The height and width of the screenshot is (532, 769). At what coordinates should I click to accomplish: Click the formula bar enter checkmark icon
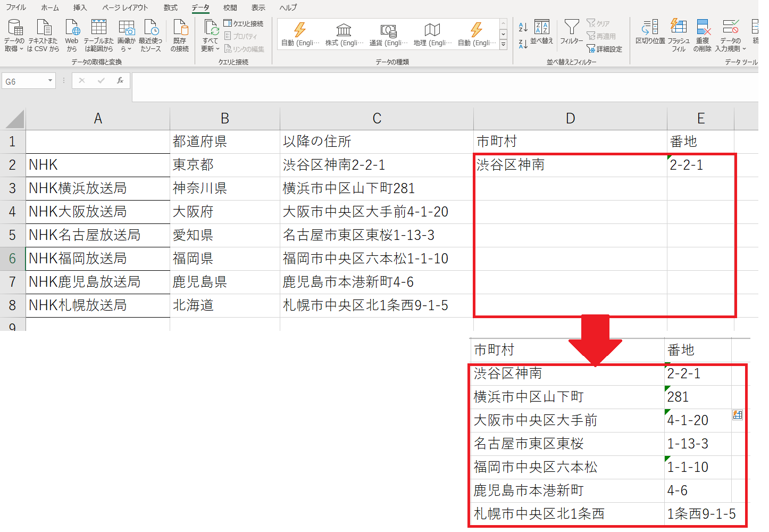(x=101, y=80)
